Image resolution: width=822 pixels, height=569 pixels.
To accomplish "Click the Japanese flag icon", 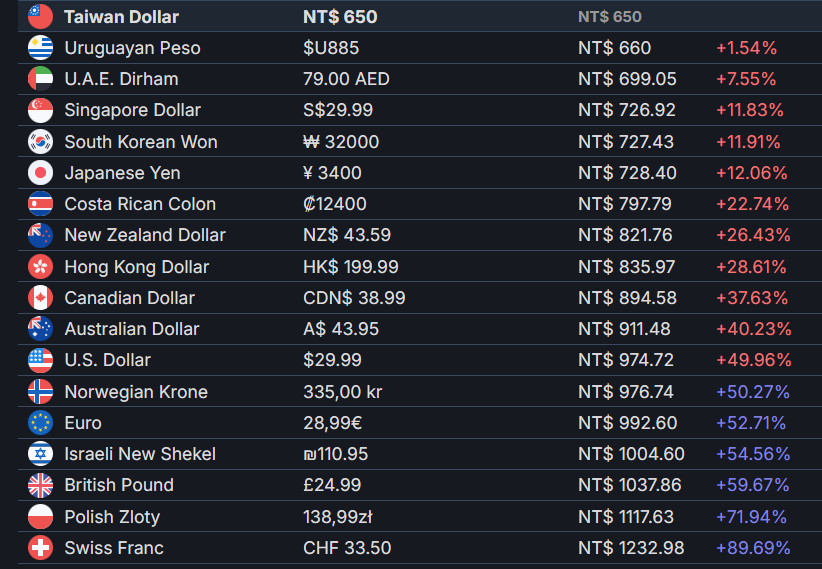I will click(40, 173).
